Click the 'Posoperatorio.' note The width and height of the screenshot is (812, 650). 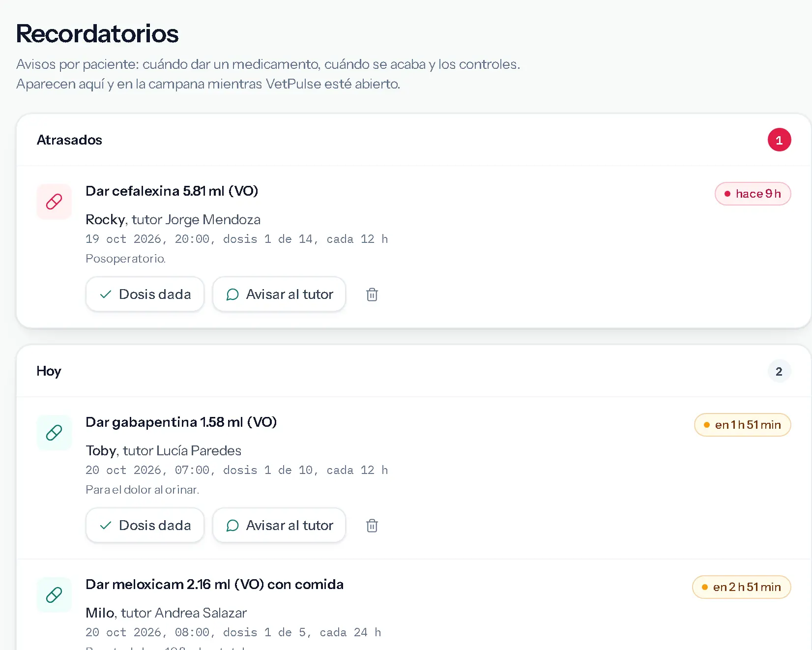(x=126, y=259)
